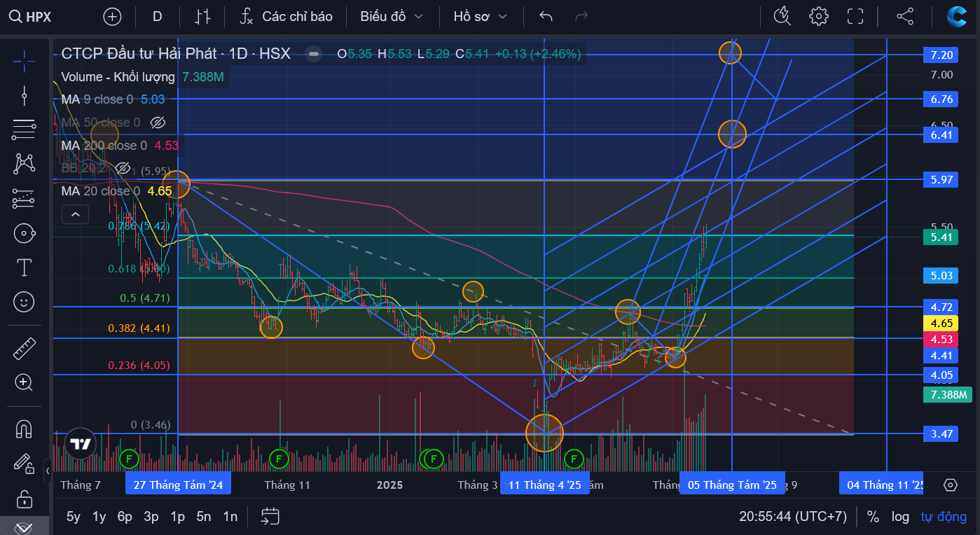Click the 7.388M volume label
Image resolution: width=980 pixels, height=535 pixels.
click(948, 395)
